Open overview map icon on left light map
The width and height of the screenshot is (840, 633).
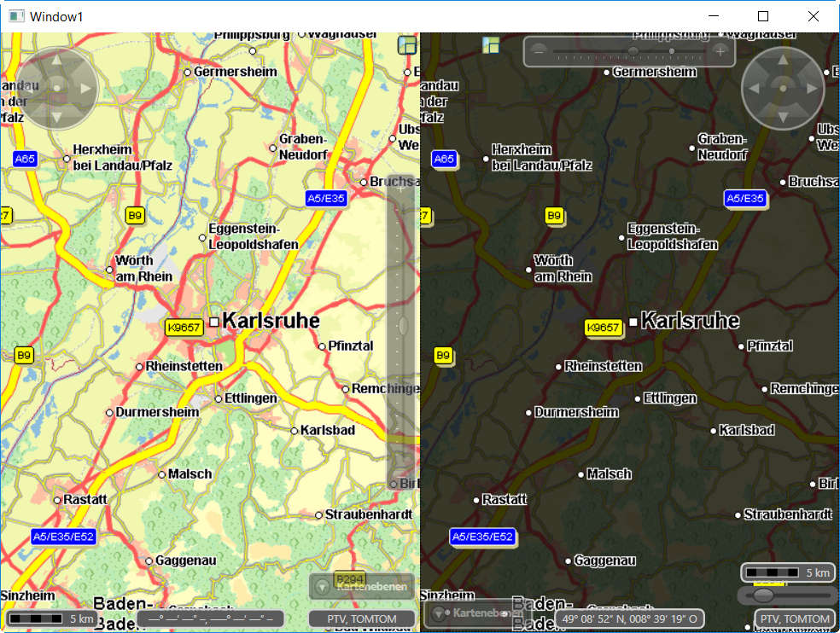tap(407, 45)
